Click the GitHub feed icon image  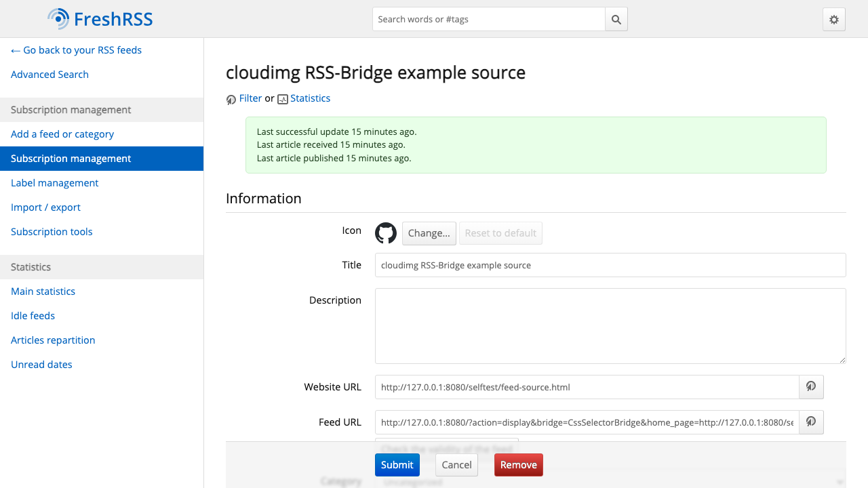[386, 233]
